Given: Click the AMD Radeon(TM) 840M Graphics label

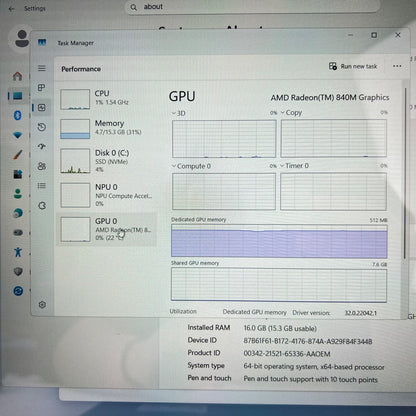Looking at the screenshot, I should point(330,98).
